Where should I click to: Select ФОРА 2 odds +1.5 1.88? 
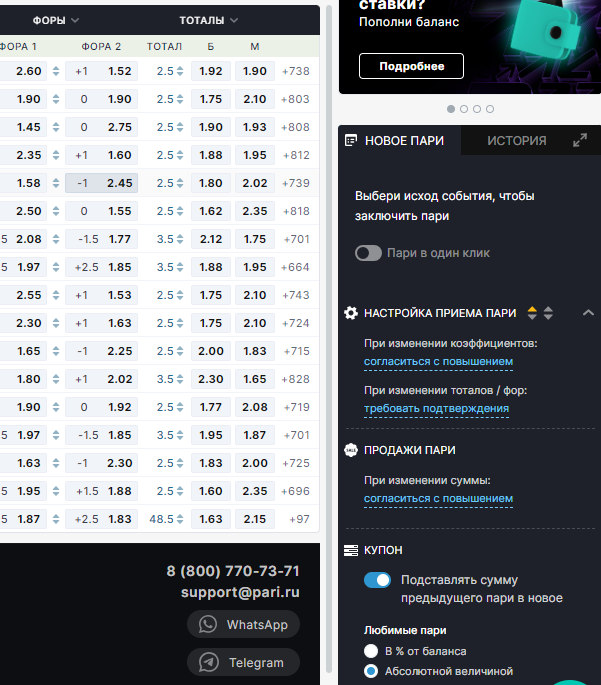(101, 491)
